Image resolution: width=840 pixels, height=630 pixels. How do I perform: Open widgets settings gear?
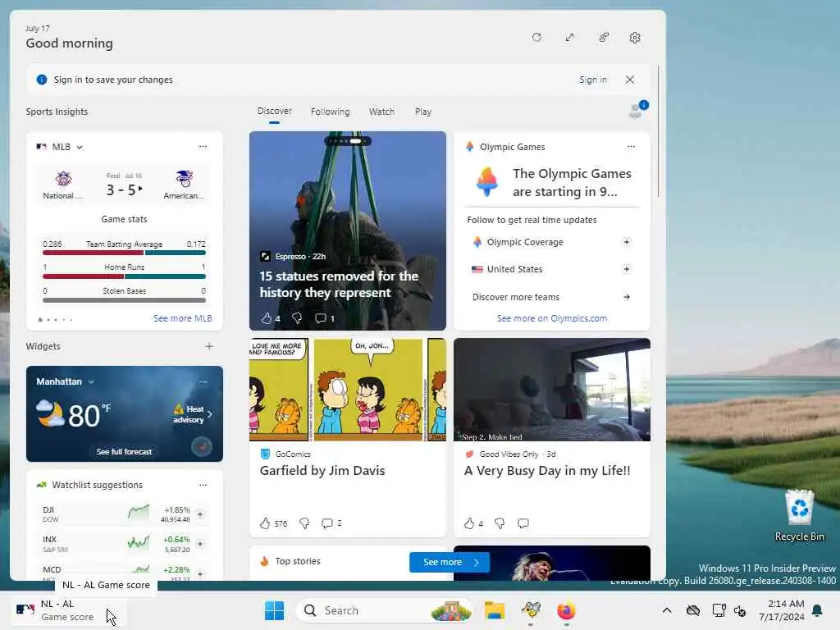point(635,38)
